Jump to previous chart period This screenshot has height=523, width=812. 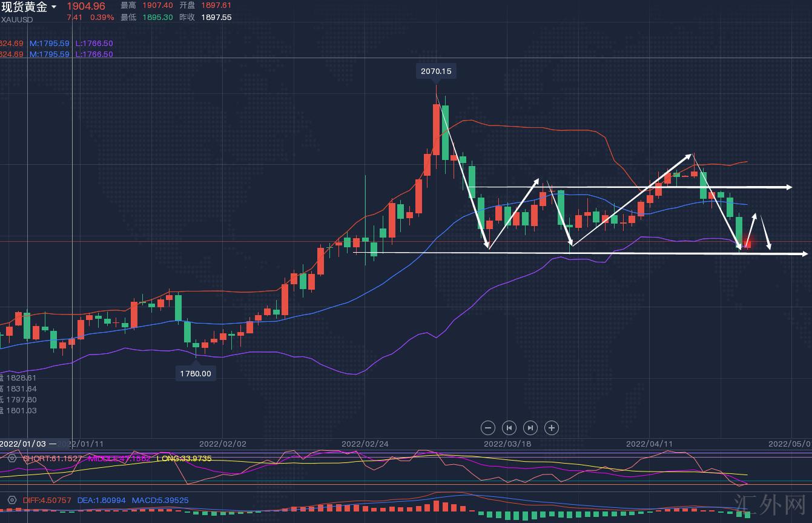pos(509,428)
